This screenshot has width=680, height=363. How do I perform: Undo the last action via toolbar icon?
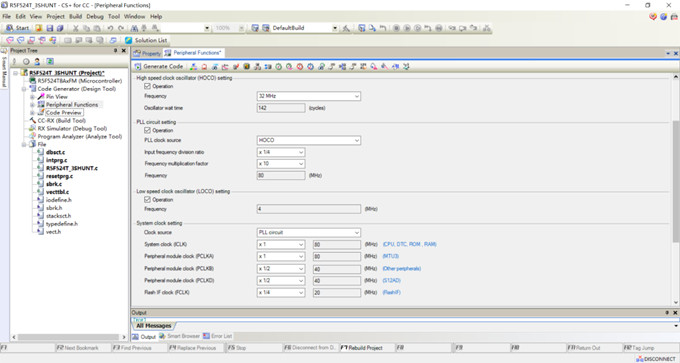point(111,28)
